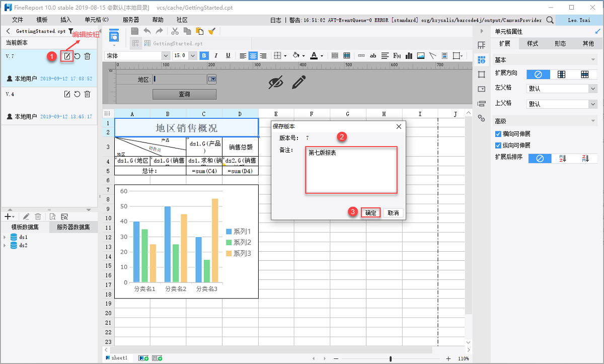Click 取消 in the 保存版本 dialog
Viewport: 604px width, 364px height.
(x=393, y=213)
